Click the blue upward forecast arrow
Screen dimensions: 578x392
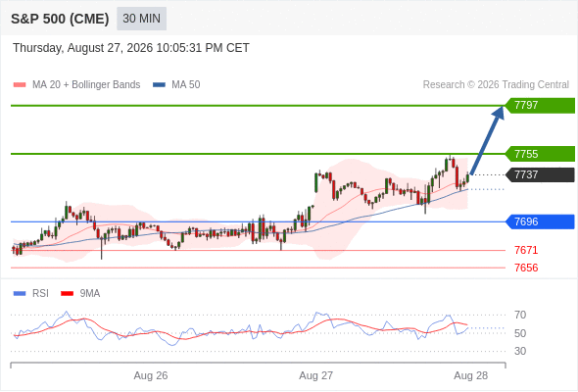pos(487,140)
